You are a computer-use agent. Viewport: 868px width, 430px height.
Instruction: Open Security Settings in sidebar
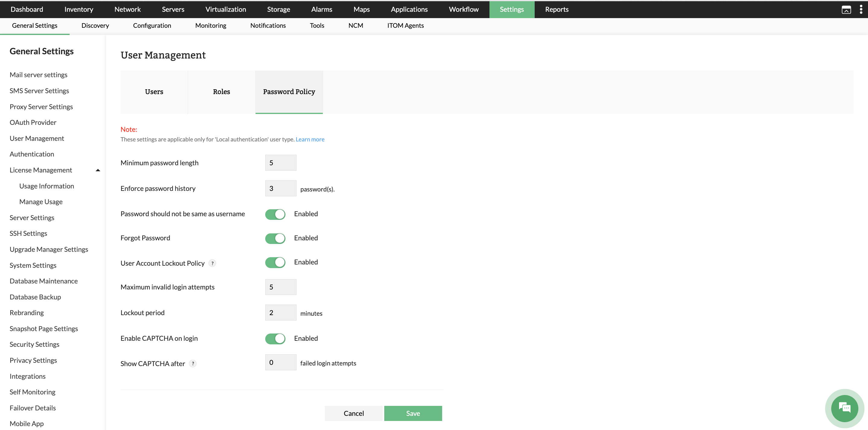[34, 344]
